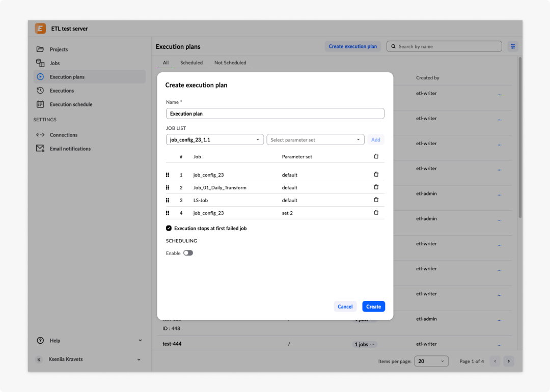The height and width of the screenshot is (392, 550).
Task: Open Items per page dropdown
Action: tap(431, 361)
